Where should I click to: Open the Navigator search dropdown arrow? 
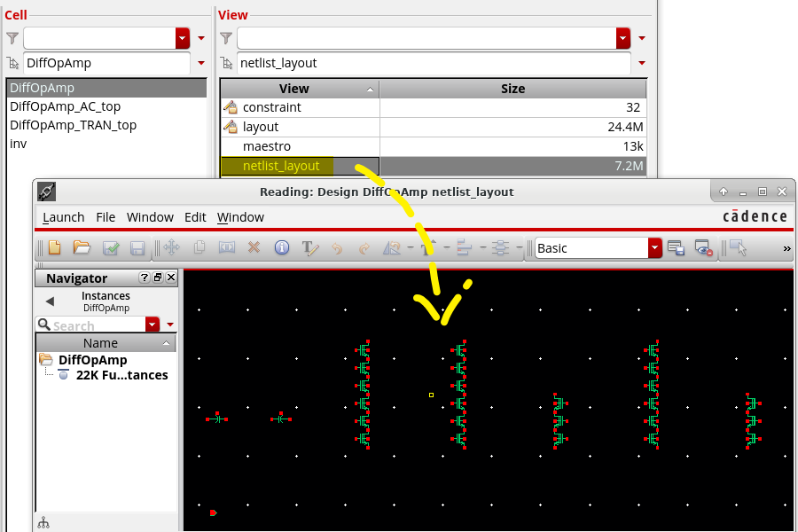[153, 325]
